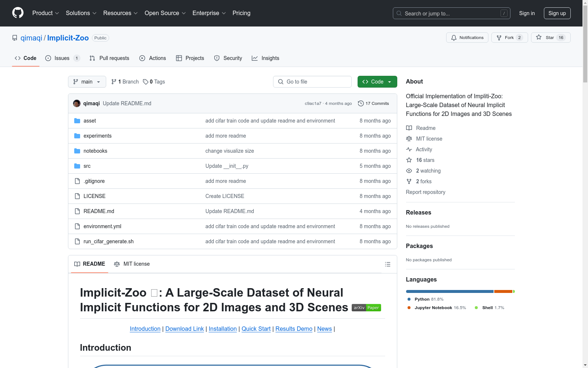Screen dimensions: 588x368
Task: Click the Sign up button
Action: coord(557,13)
